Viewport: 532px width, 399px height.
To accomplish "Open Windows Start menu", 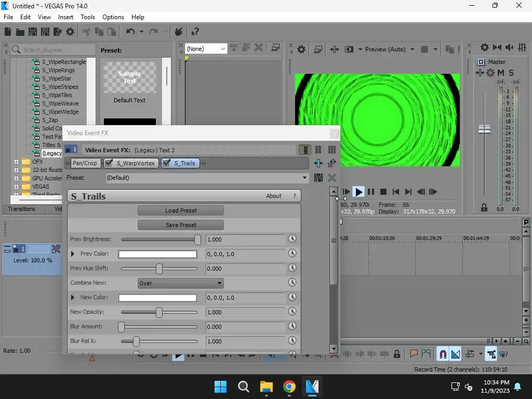I will (220, 387).
